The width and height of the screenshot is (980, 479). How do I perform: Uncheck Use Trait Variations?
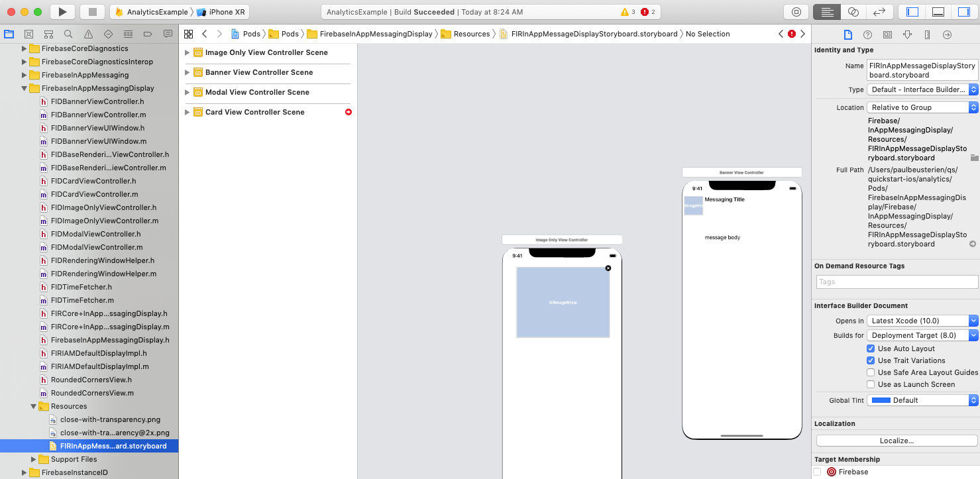871,360
